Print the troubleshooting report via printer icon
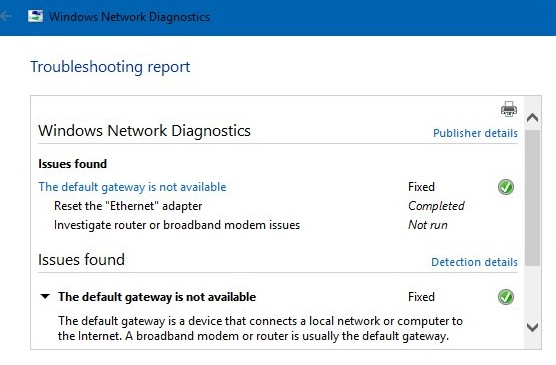The image size is (556, 365). coord(509,109)
